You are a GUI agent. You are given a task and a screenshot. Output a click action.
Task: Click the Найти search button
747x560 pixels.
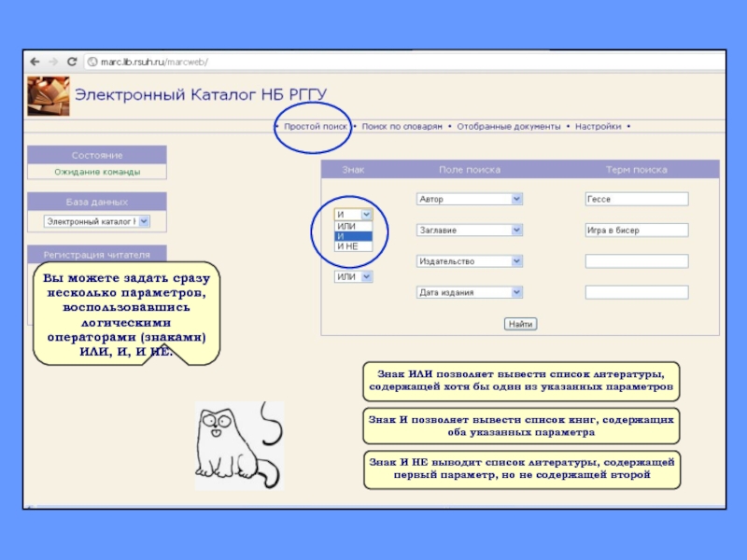click(x=520, y=324)
